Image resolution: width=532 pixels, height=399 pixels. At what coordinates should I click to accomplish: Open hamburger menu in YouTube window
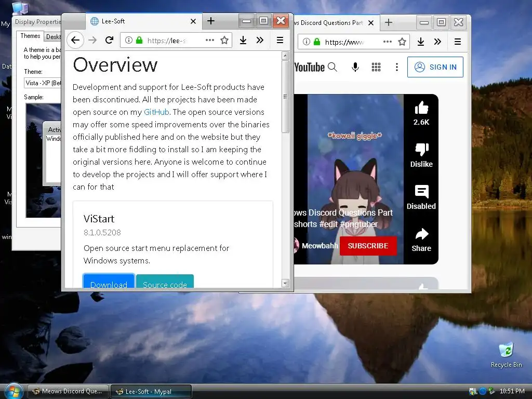(458, 42)
